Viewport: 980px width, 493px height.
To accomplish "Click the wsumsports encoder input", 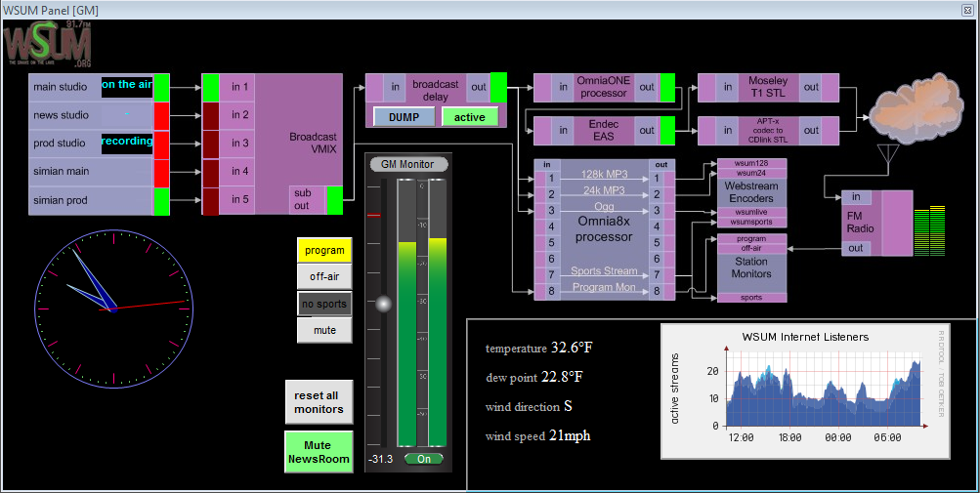I will click(x=751, y=222).
